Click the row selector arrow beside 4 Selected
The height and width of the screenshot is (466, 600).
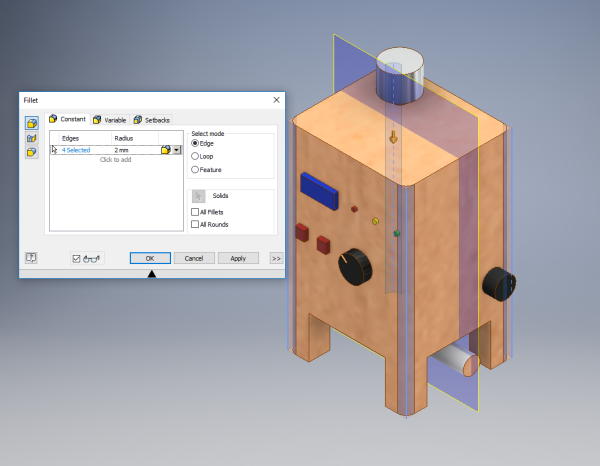[54, 150]
